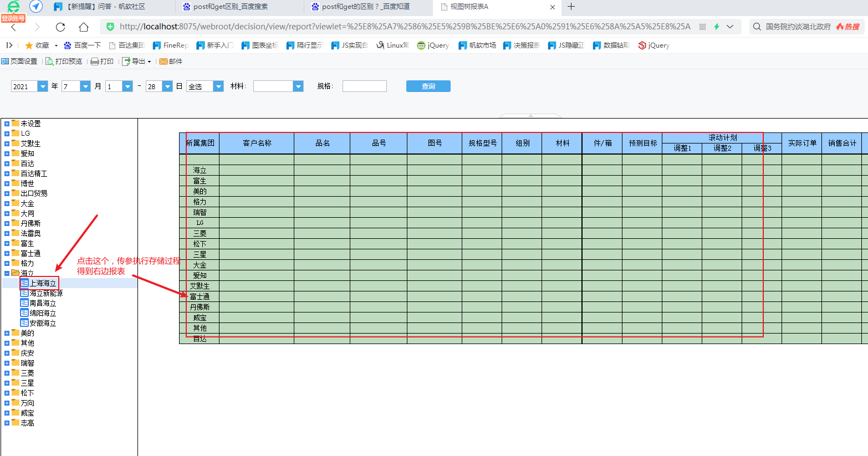
Task: Select the 南昌海立 tree node
Action: [43, 303]
